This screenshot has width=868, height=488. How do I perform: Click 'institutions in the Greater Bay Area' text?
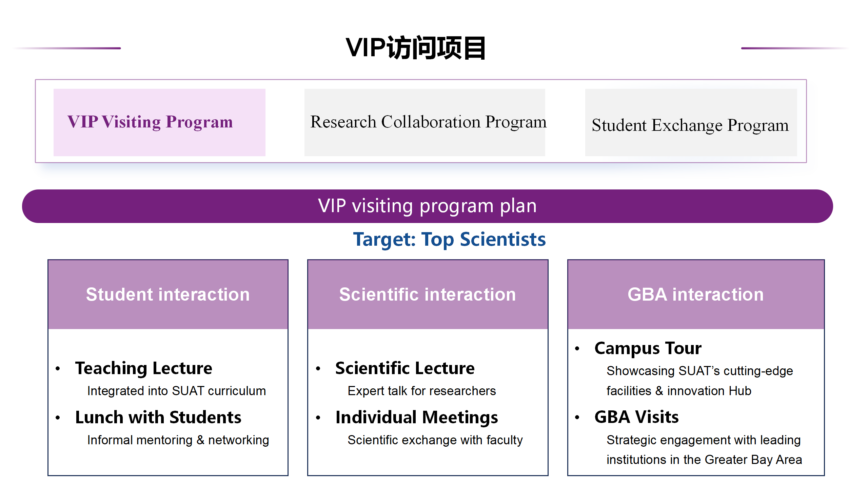pyautogui.click(x=704, y=460)
